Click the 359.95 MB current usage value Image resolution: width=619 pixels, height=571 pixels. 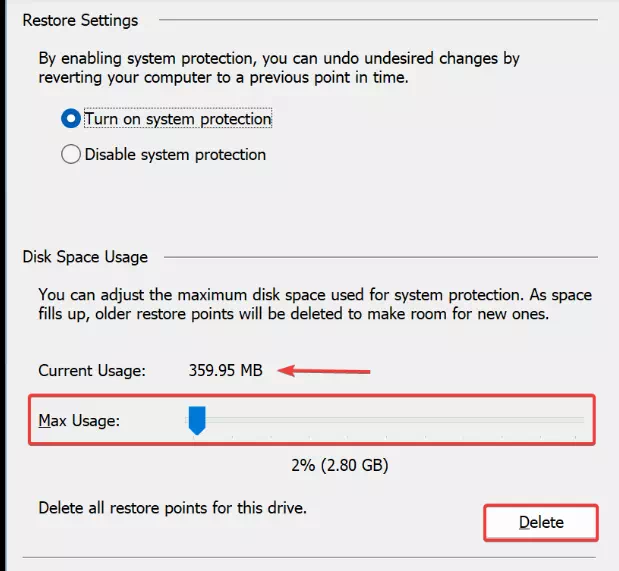[225, 370]
